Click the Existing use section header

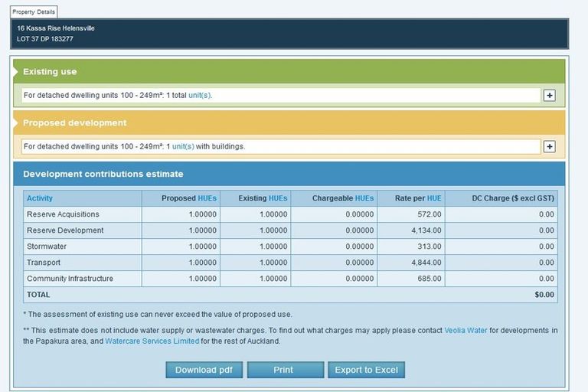(x=50, y=72)
